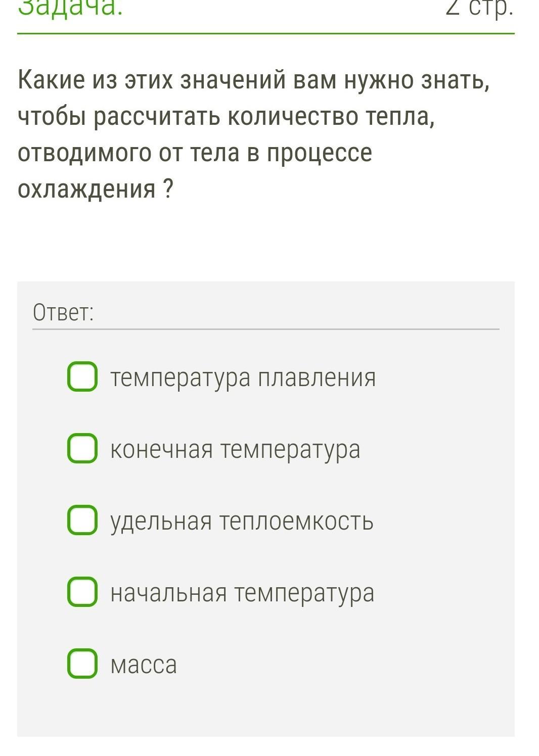Click the «конечная температура» answer text

coord(235,449)
